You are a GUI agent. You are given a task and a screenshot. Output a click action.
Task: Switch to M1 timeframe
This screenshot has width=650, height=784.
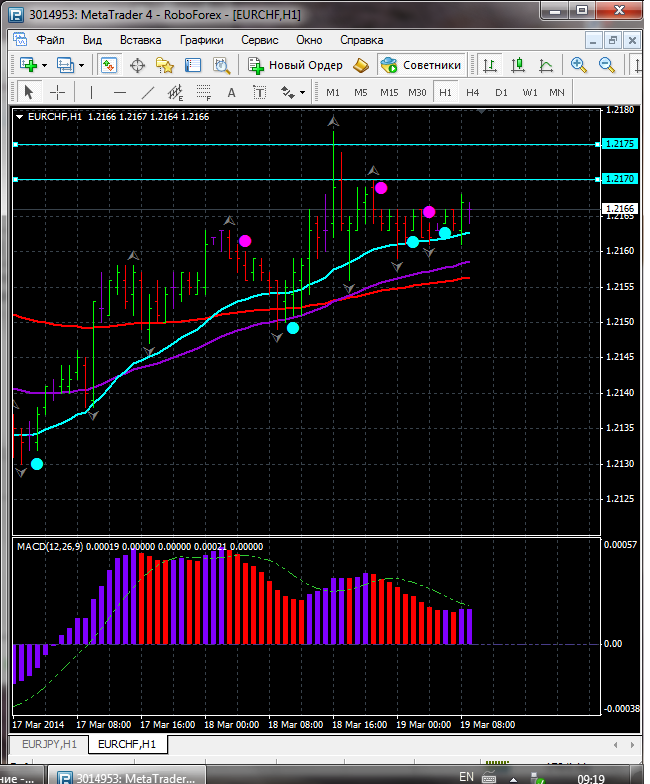tap(332, 92)
